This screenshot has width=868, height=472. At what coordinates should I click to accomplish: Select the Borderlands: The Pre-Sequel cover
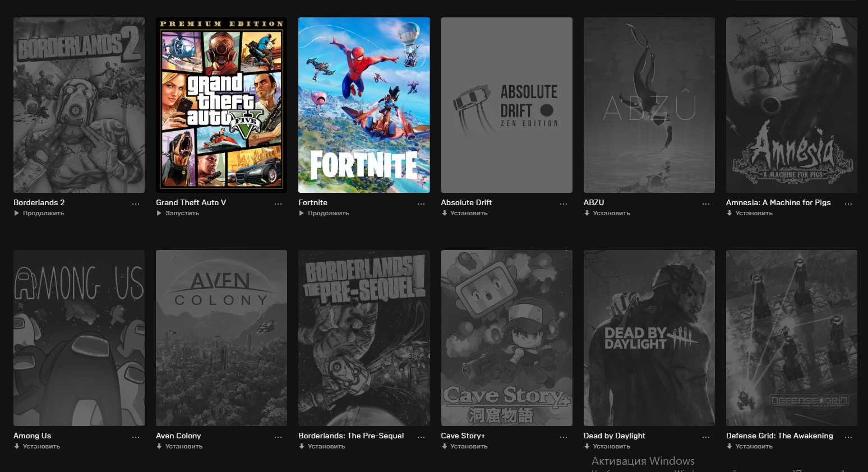pyautogui.click(x=364, y=338)
